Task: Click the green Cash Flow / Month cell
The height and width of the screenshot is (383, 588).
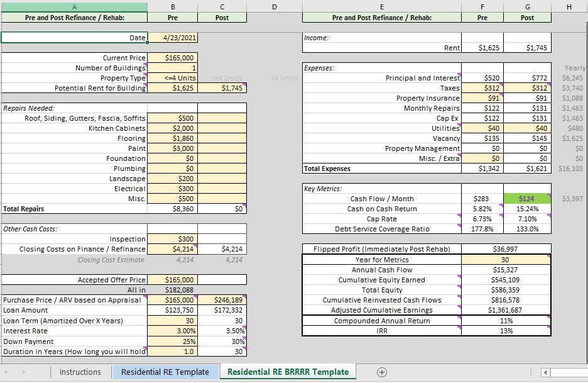Action: (526, 198)
